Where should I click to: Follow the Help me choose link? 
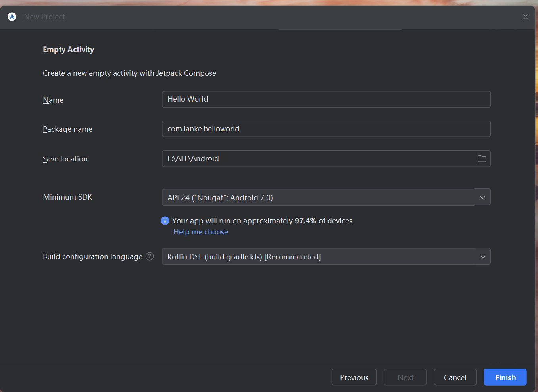pyautogui.click(x=201, y=232)
